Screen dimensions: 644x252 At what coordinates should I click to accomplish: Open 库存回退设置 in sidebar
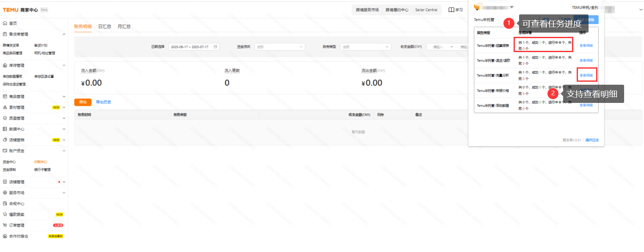click(44, 76)
